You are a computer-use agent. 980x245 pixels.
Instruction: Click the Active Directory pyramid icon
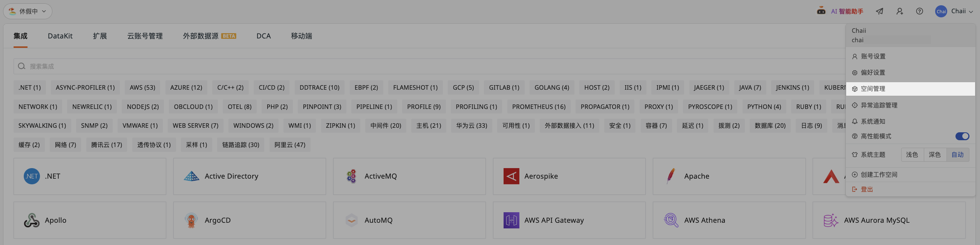191,176
